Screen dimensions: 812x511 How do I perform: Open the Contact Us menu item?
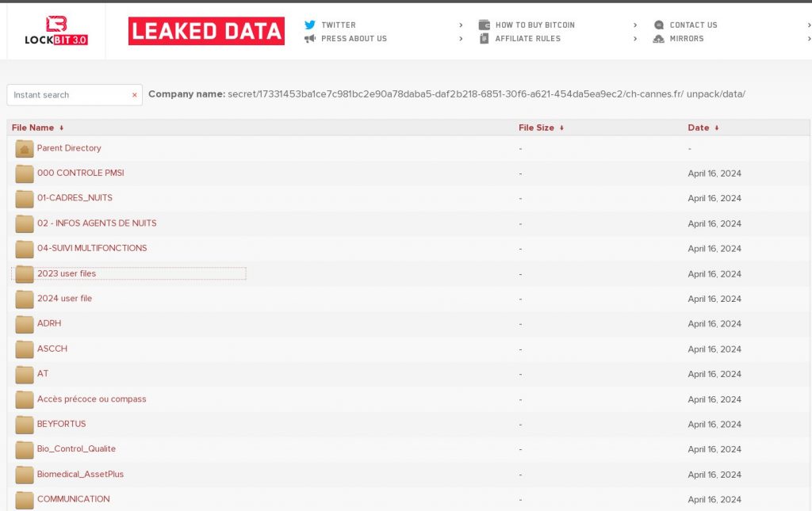693,25
